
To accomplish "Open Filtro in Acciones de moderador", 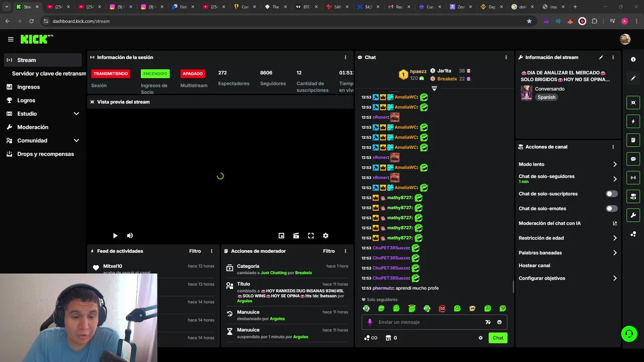I will 329,251.
